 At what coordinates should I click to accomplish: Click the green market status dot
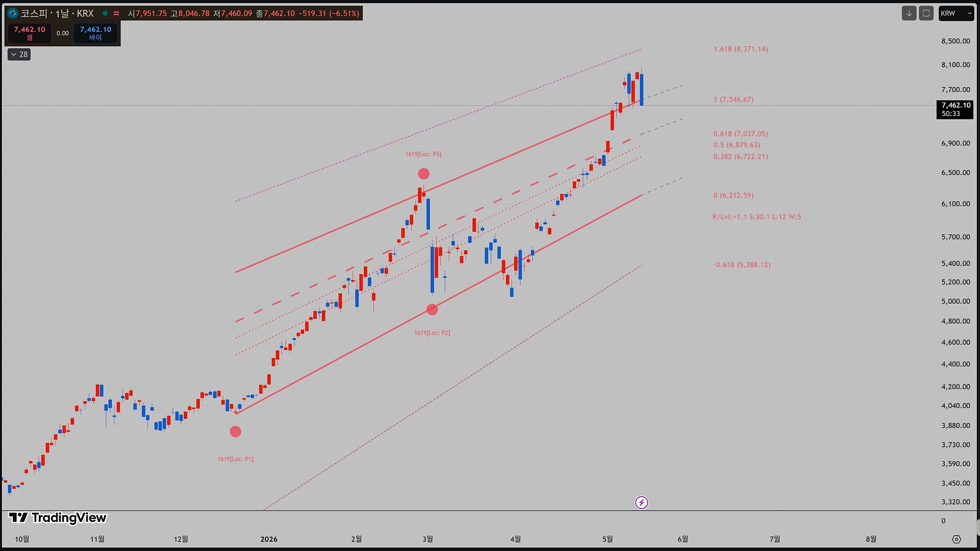tap(105, 13)
